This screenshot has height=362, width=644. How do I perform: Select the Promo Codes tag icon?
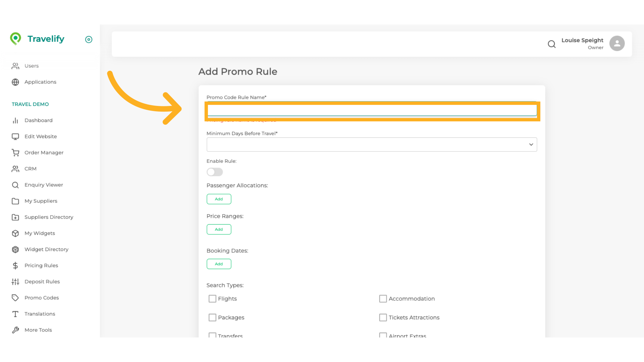click(15, 298)
